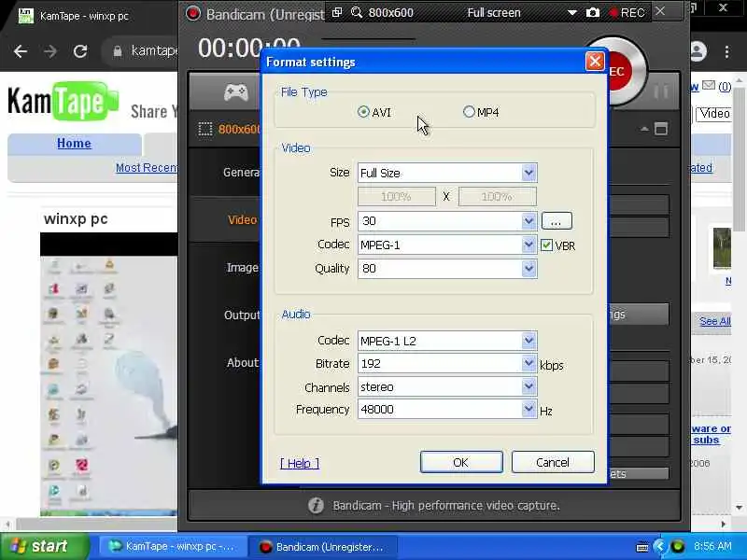The image size is (747, 560).
Task: Click the See All link on KamTape
Action: (715, 321)
